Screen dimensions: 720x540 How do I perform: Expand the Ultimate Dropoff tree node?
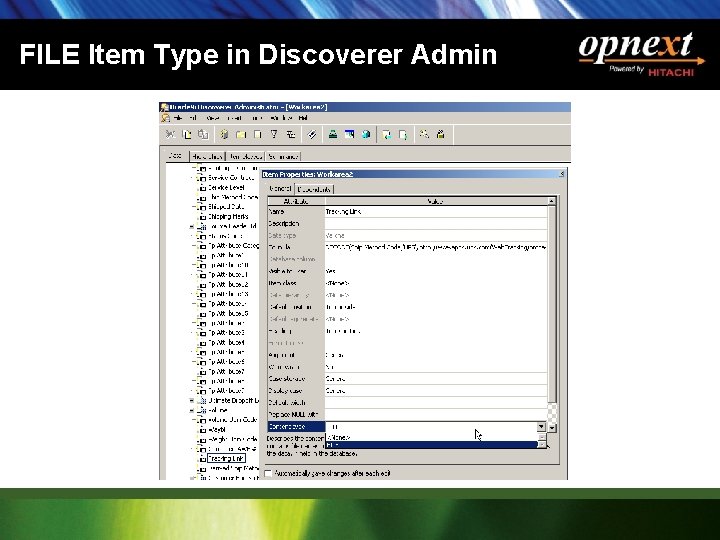tap(192, 401)
